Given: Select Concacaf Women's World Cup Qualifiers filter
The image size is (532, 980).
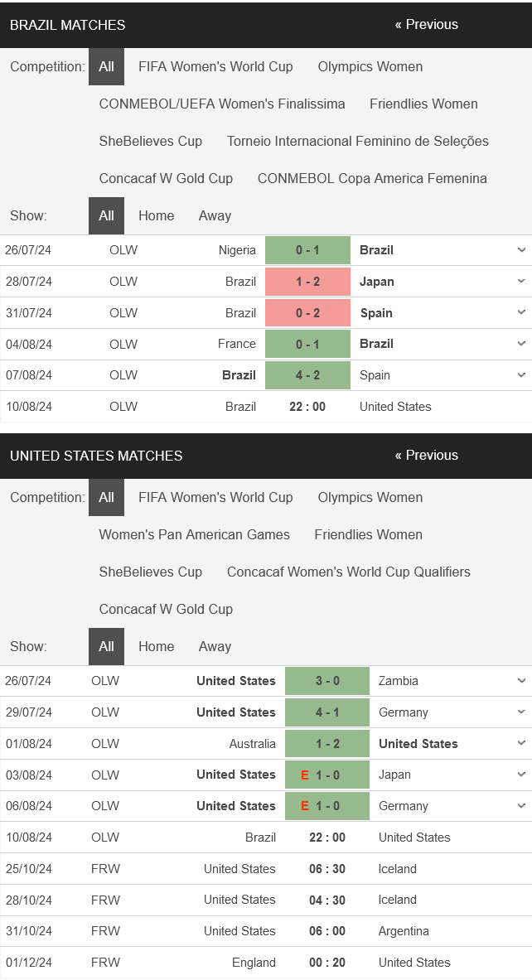Looking at the screenshot, I should (x=348, y=572).
